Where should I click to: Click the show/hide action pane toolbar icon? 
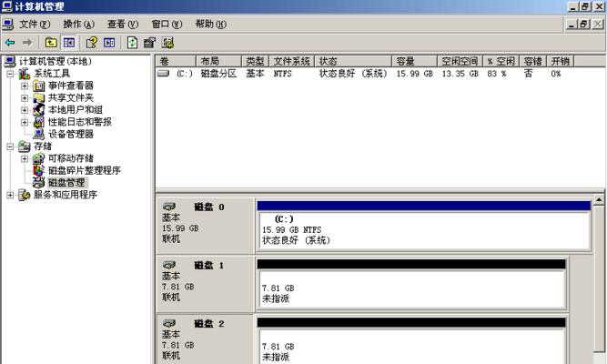click(x=109, y=42)
